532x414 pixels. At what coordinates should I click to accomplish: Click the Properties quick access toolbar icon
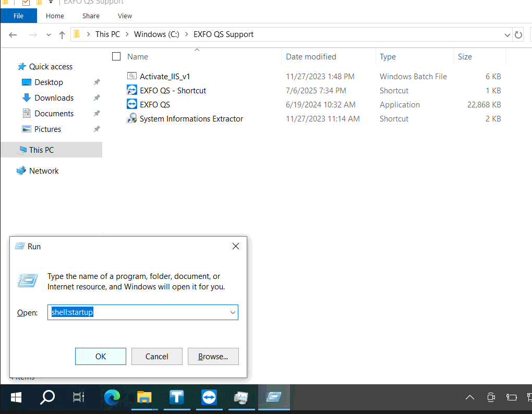[x=26, y=3]
